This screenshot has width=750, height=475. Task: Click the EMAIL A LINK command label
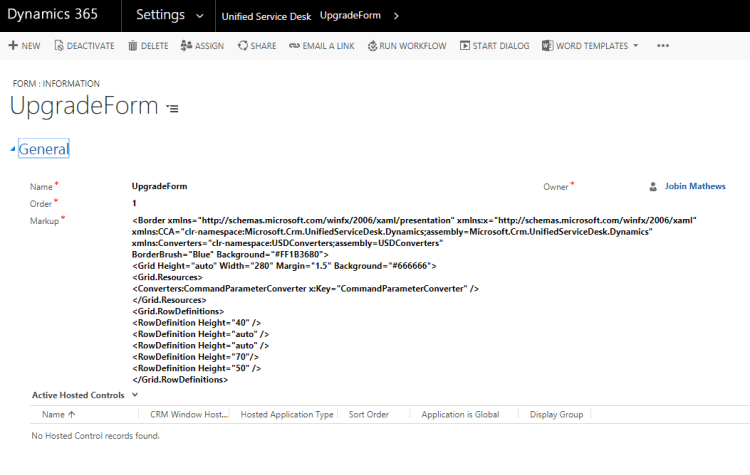point(329,46)
